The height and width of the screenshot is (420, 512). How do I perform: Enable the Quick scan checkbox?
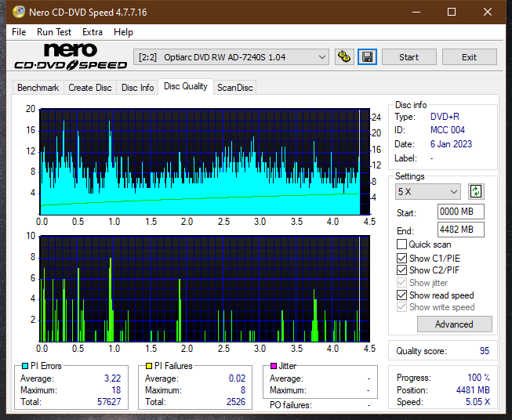point(401,244)
